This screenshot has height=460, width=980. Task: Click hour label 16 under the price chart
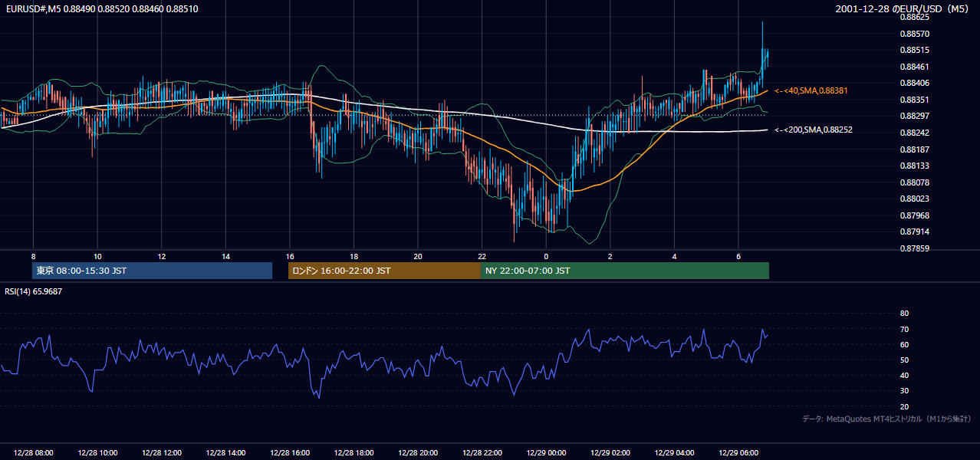coord(290,256)
